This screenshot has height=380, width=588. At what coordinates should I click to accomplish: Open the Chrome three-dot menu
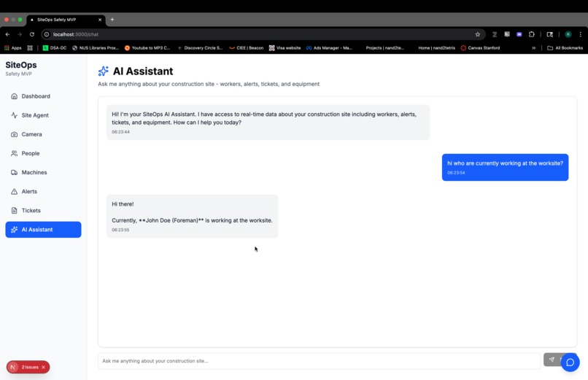(581, 34)
